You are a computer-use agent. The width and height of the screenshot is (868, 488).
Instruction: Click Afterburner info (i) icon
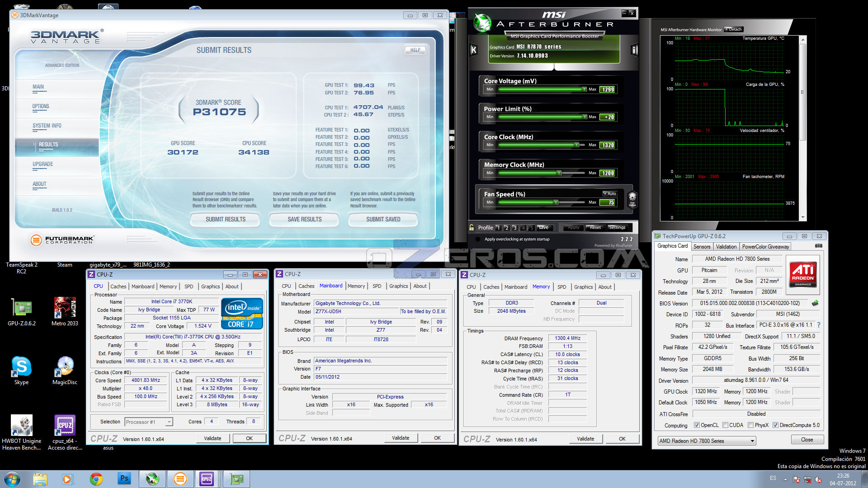pos(634,50)
